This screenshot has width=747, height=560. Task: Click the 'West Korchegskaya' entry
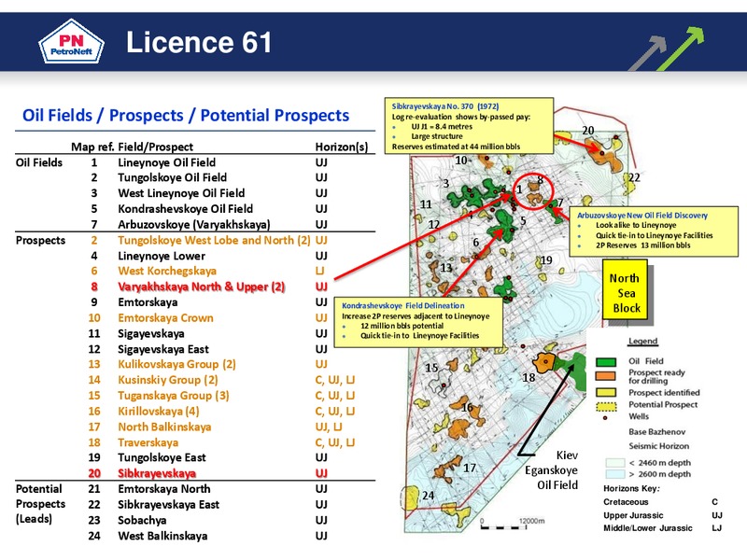coord(167,271)
